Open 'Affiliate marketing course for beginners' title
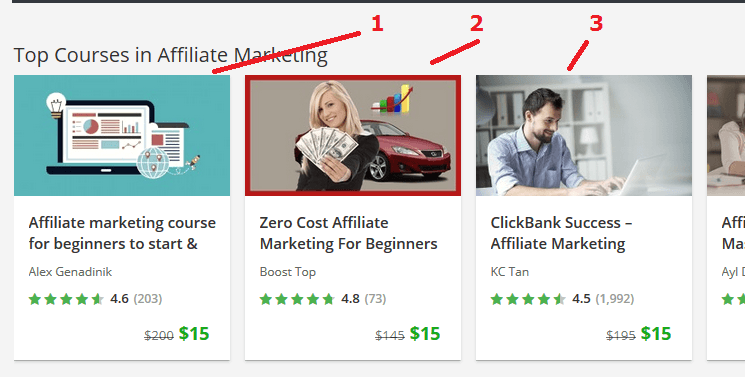Viewport: 745px width, 377px height. click(x=122, y=233)
